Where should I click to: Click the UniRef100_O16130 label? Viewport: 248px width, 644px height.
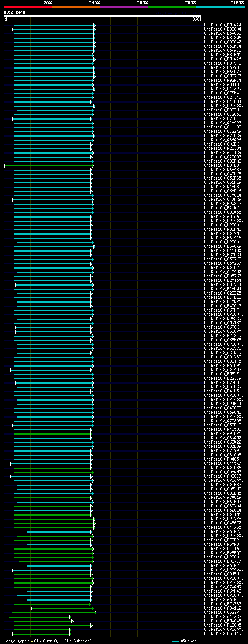coord(222,251)
